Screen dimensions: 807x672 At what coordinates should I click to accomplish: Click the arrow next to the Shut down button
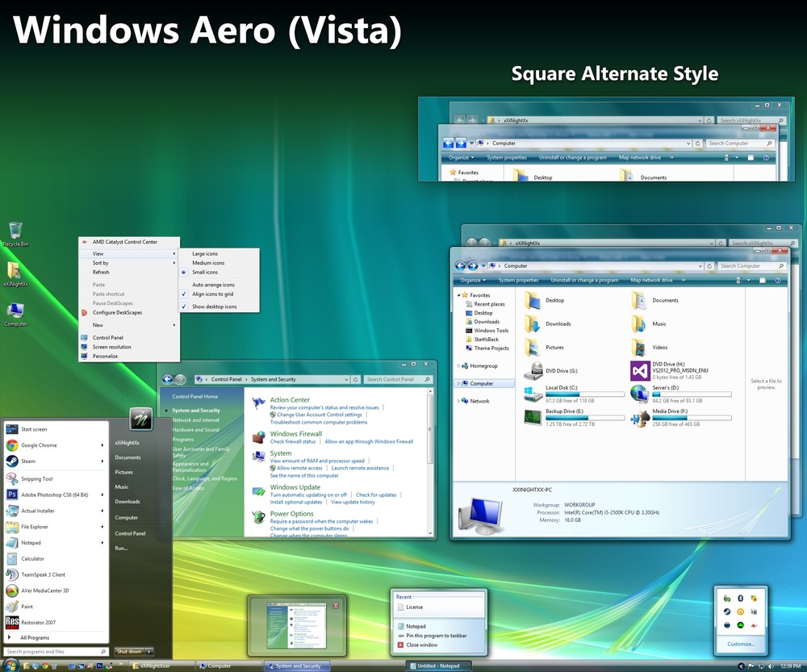(148, 651)
